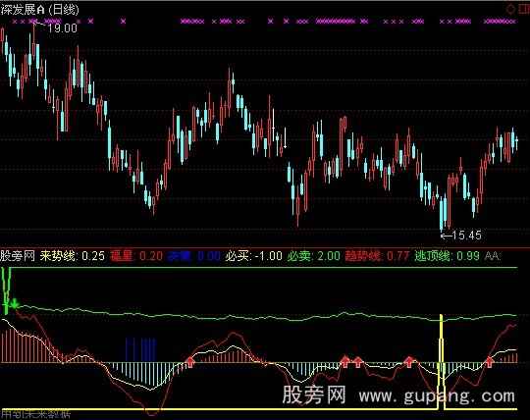Click the AA: indicator label
The height and width of the screenshot is (420, 530).
click(x=492, y=256)
